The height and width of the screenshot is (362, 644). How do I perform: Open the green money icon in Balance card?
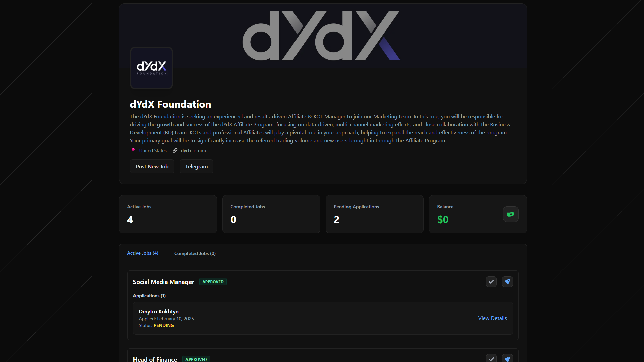click(x=511, y=214)
